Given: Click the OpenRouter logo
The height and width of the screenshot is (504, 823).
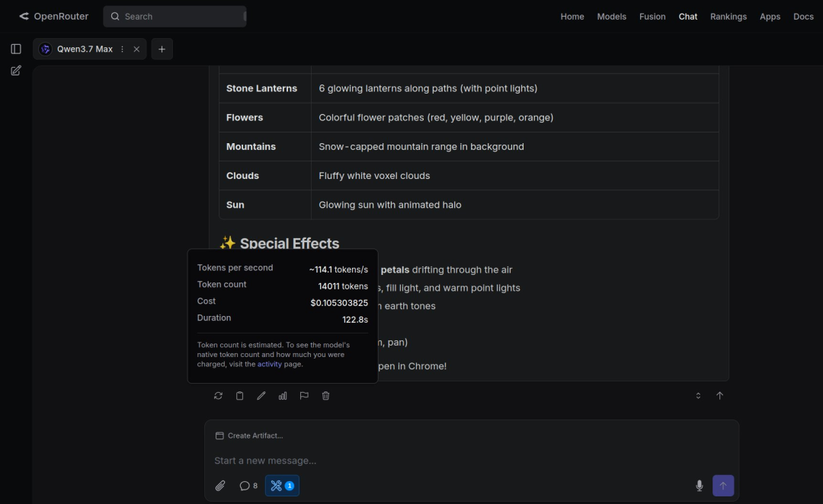Looking at the screenshot, I should click(53, 16).
